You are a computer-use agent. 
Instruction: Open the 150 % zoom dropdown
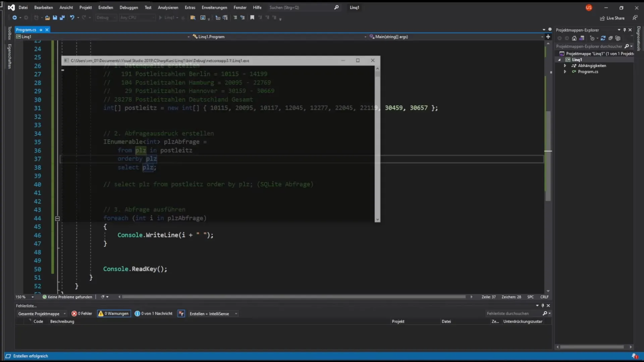coord(33,297)
